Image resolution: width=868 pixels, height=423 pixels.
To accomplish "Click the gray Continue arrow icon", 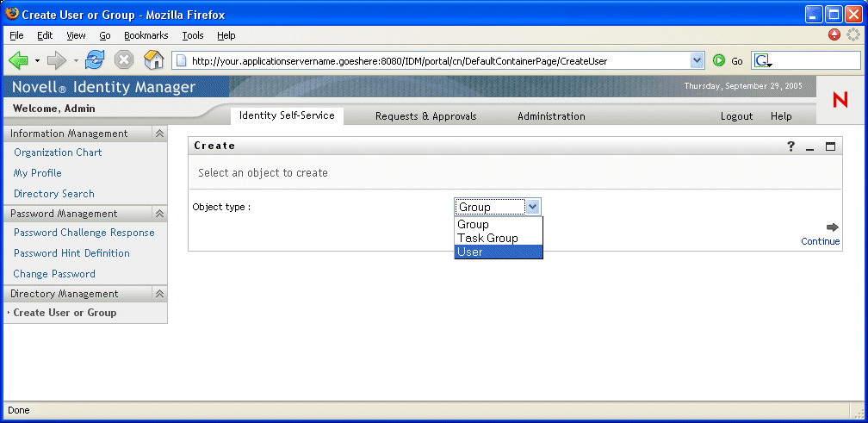I will (833, 227).
